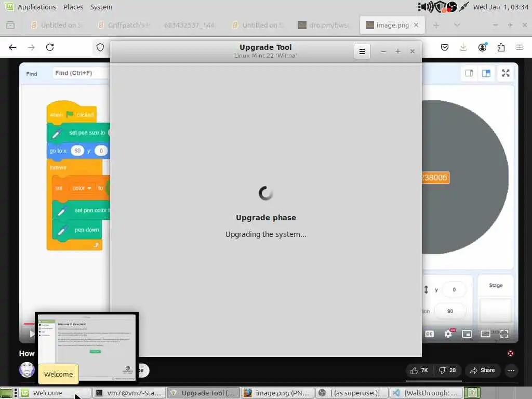The height and width of the screenshot is (399, 532).
Task: Click the network connection tray icon
Action: 463,7
